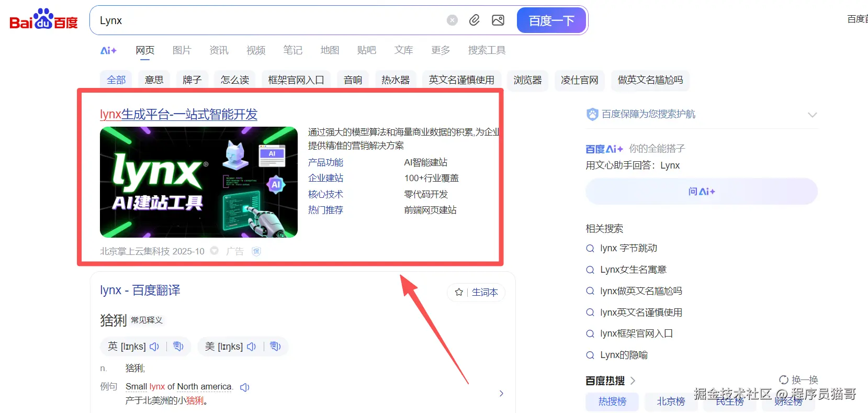This screenshot has width=868, height=413.
Task: Expand the 百度保障 panel chevron
Action: 812,115
